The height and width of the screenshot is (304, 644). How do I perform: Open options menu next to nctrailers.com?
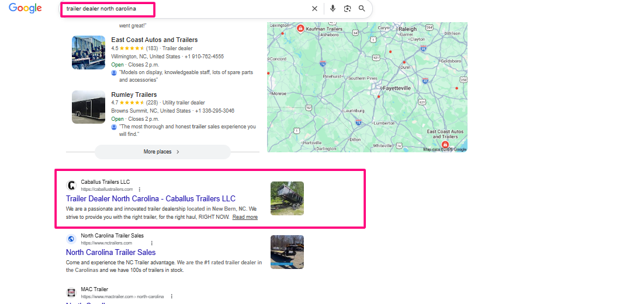point(151,243)
